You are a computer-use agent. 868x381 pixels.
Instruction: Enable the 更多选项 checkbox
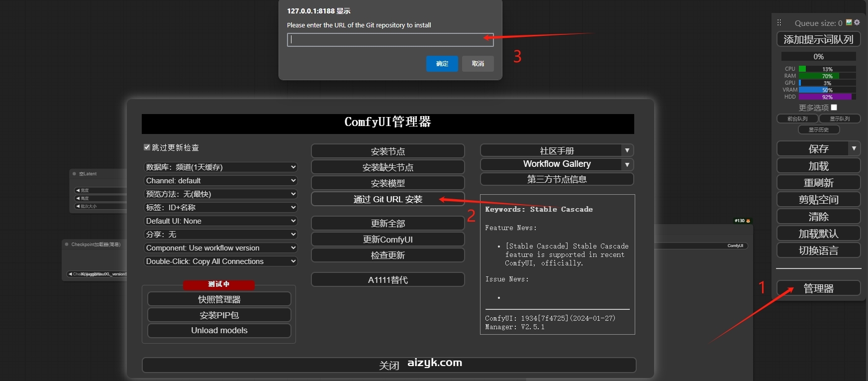(834, 107)
